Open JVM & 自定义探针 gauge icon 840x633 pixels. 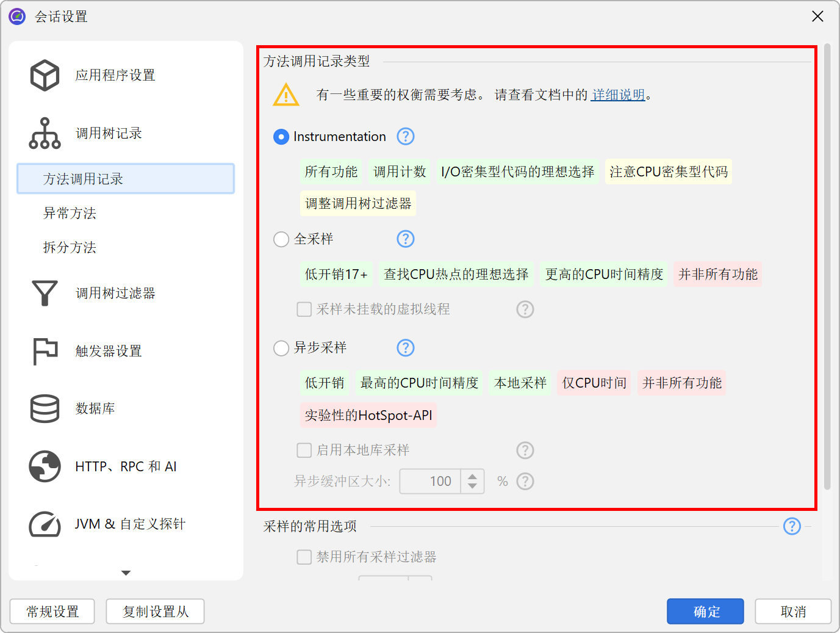click(x=45, y=524)
